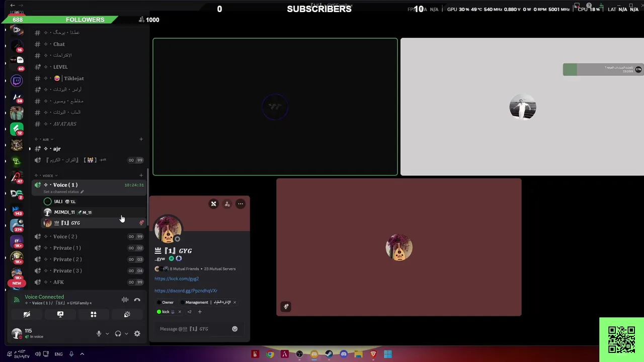
Task: Open user avatar labeled 115
Action: 17,333
